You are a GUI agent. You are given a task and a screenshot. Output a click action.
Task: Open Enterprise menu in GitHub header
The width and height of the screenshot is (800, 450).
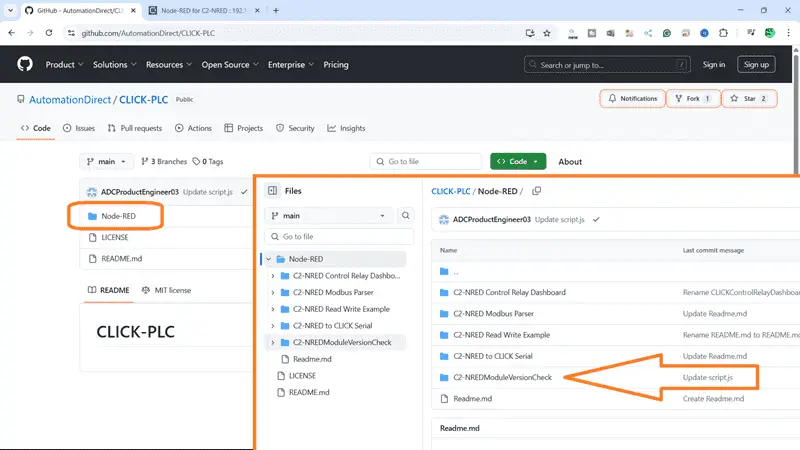click(291, 65)
